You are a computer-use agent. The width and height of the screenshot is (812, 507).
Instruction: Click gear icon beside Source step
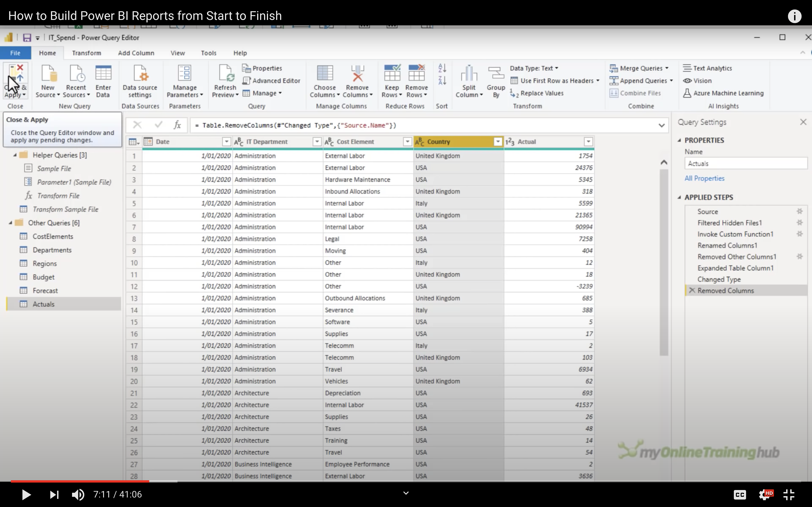click(x=800, y=211)
